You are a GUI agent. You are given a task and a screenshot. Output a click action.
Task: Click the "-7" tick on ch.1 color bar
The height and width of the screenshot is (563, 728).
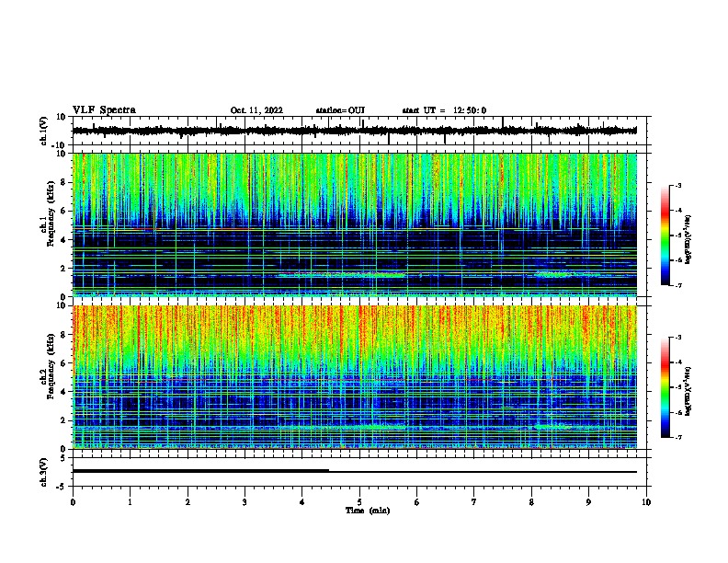[x=677, y=285]
